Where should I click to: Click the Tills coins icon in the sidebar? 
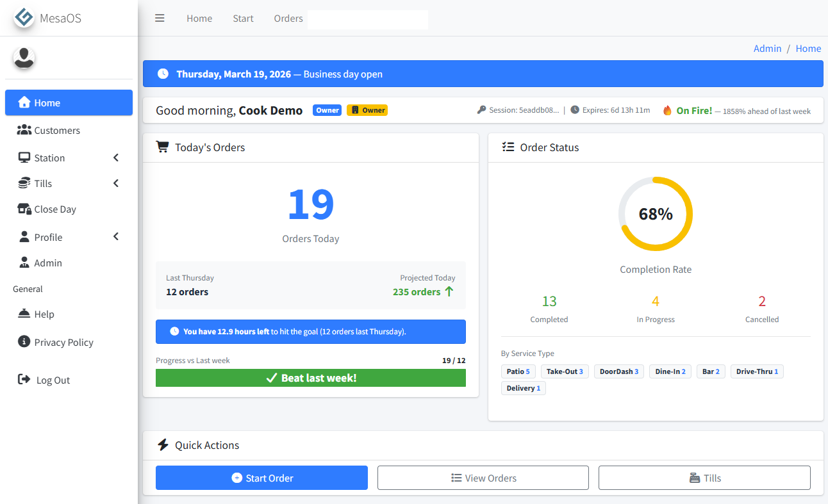point(24,183)
